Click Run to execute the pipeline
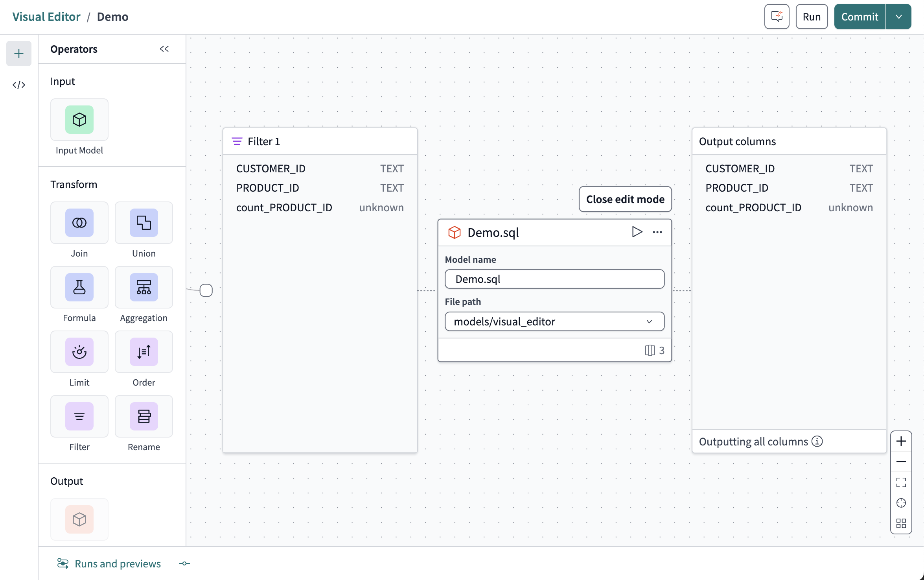This screenshot has width=924, height=580. tap(812, 17)
